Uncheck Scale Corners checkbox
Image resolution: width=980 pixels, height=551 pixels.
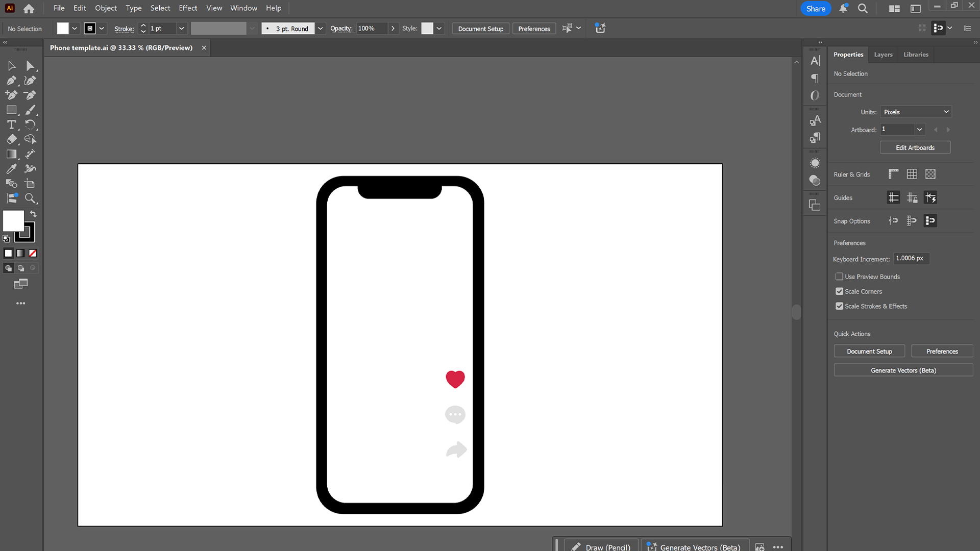tap(839, 291)
